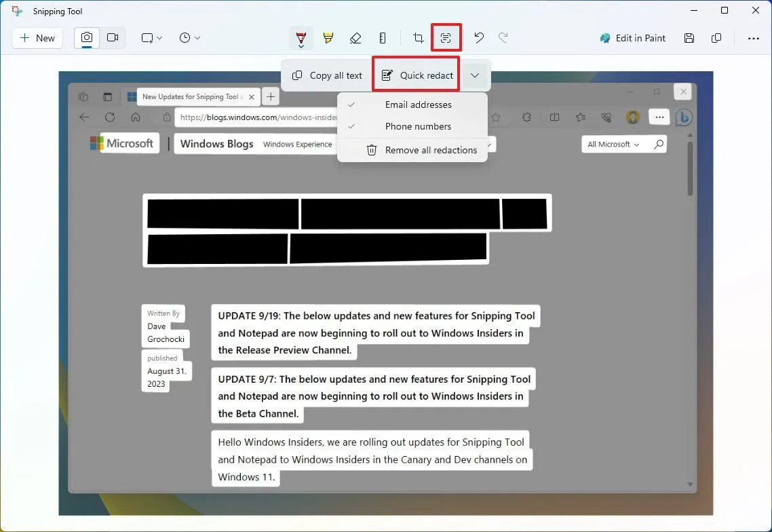Click the Bing chat sidebar icon
This screenshot has width=772, height=532.
[684, 117]
